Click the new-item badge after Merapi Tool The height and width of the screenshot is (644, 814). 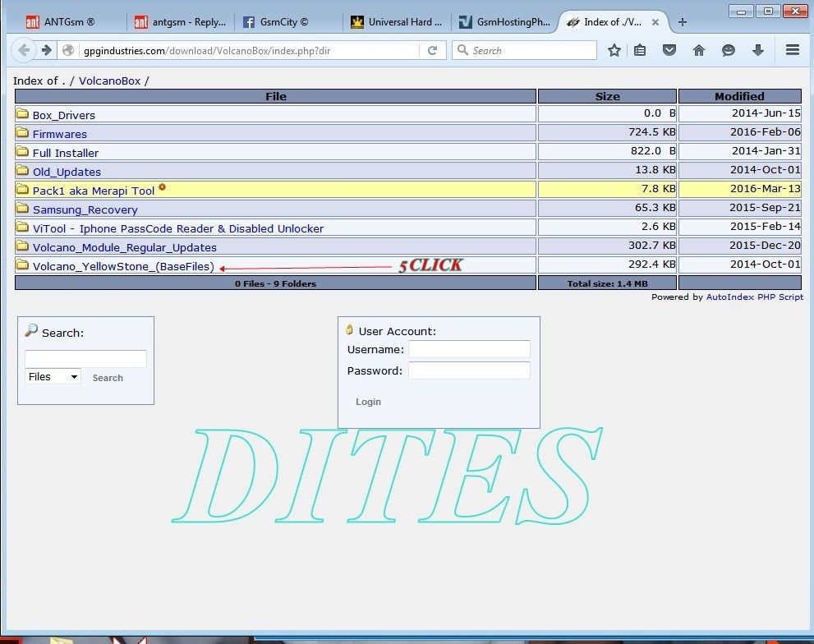[x=163, y=187]
